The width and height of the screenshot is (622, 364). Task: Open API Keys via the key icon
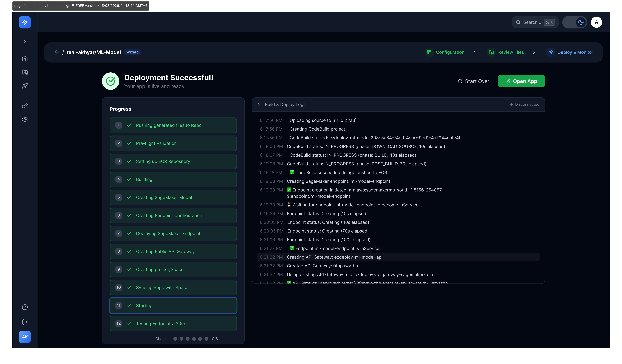25,105
